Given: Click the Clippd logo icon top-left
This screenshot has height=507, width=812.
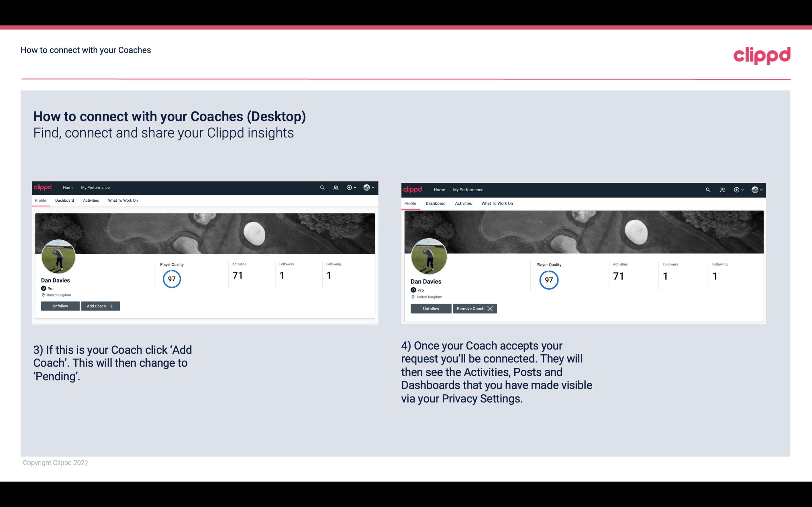Looking at the screenshot, I should point(44,187).
